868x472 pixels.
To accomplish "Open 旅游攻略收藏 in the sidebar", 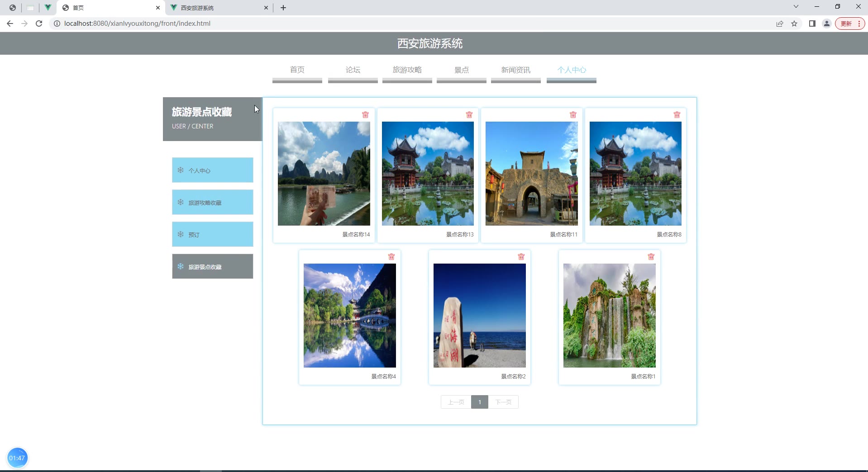I will (212, 203).
